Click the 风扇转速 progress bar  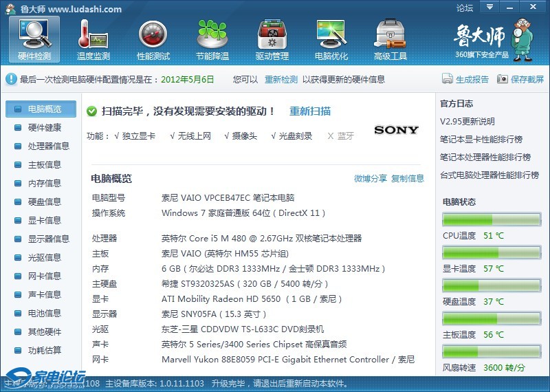[x=492, y=351]
